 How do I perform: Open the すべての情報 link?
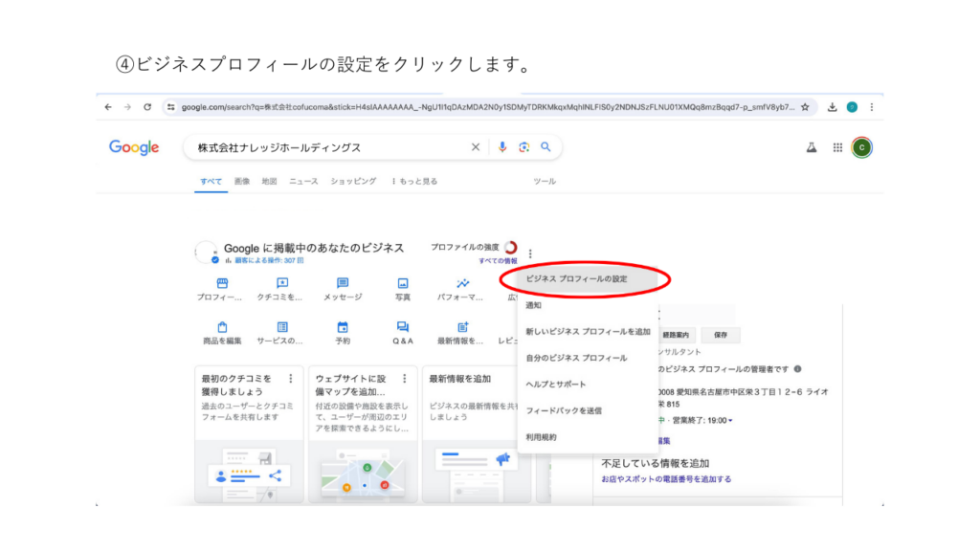pyautogui.click(x=498, y=260)
